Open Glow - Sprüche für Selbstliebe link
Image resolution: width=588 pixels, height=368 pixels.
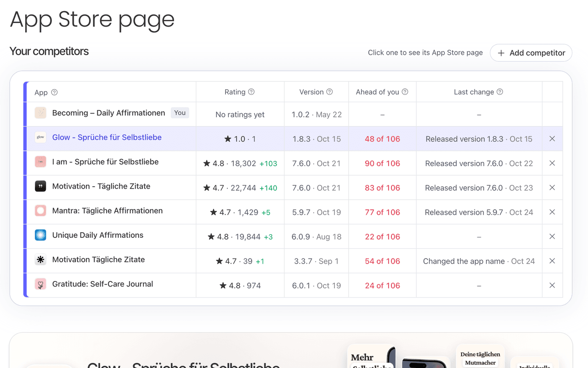107,137
